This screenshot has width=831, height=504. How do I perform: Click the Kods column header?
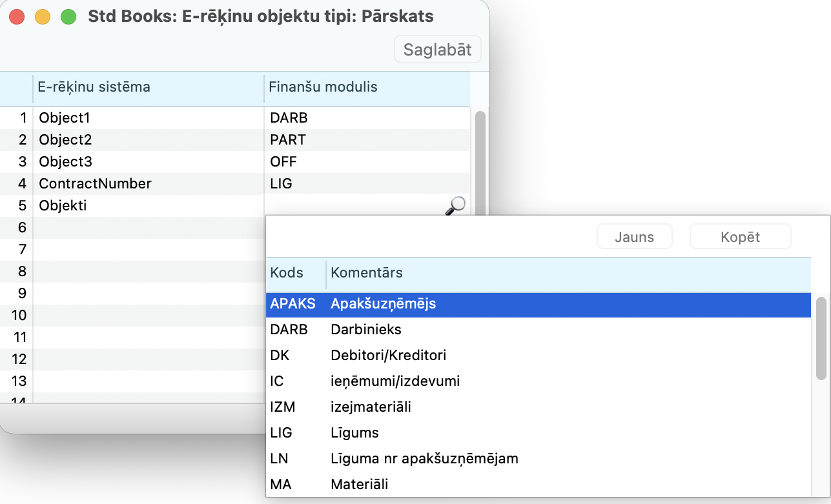[x=287, y=273]
